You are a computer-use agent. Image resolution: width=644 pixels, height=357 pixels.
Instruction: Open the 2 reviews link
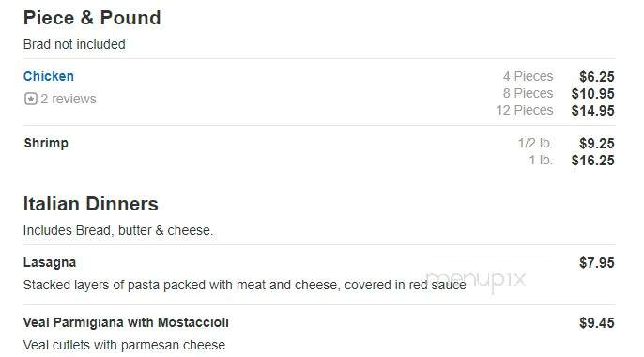(x=69, y=99)
